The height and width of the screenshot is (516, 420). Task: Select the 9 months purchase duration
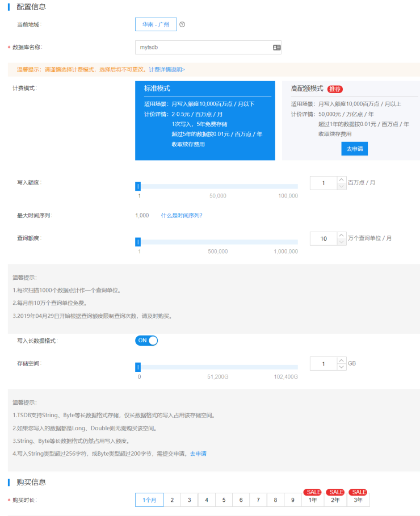293,500
